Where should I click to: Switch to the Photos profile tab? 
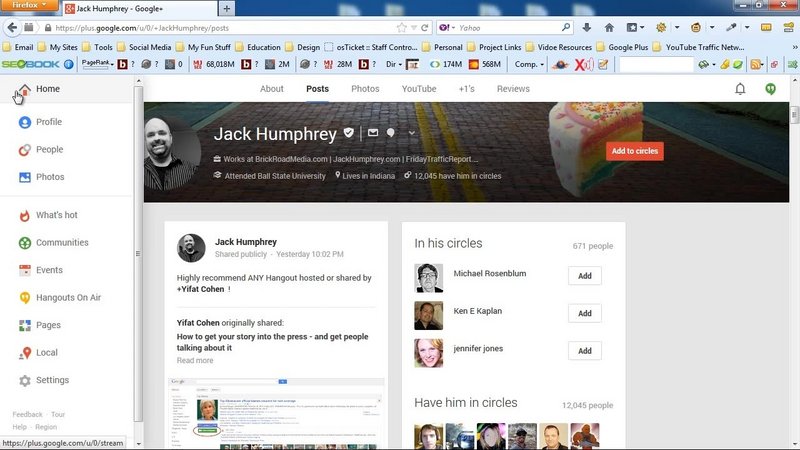click(365, 89)
